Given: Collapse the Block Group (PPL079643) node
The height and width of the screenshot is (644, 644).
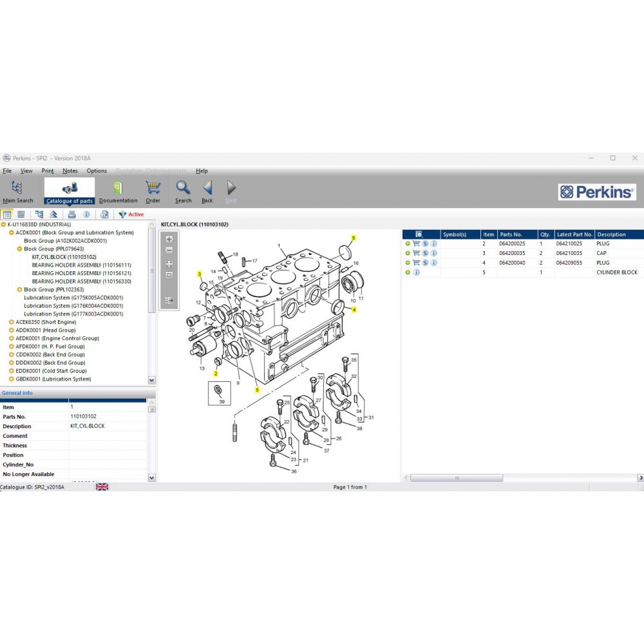Looking at the screenshot, I should click(x=18, y=249).
